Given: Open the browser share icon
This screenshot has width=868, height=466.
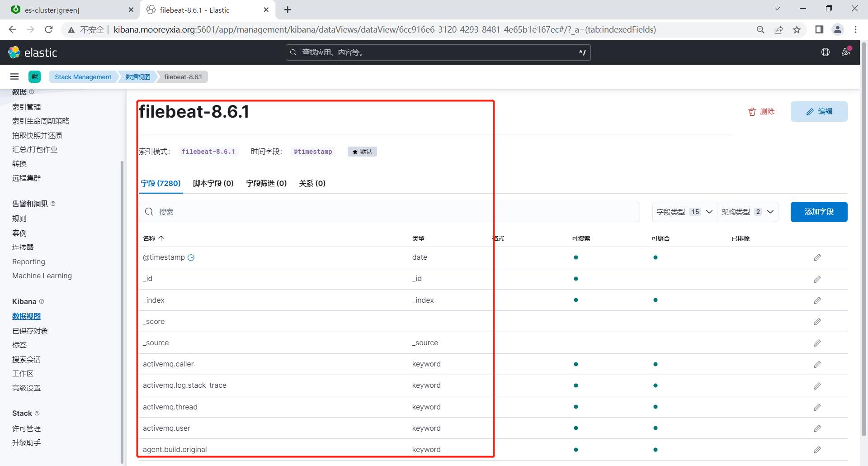Looking at the screenshot, I should tap(778, 29).
